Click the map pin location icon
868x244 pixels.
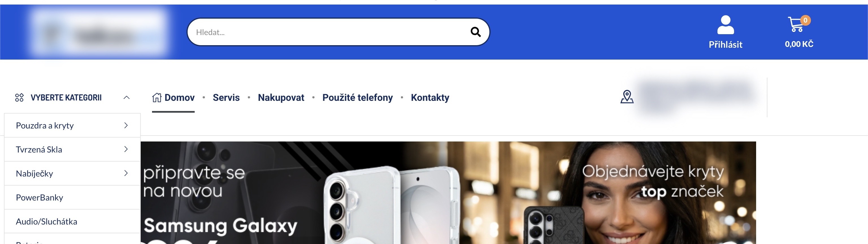(x=627, y=97)
